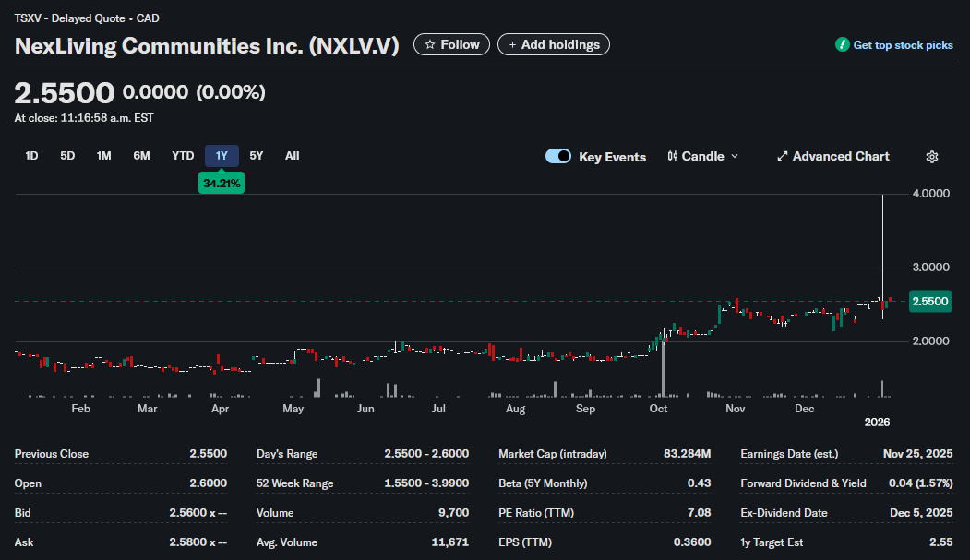970x560 pixels.
Task: Click Forward Dividend & Yield 0.04 (1.57%)
Action: 920,483
